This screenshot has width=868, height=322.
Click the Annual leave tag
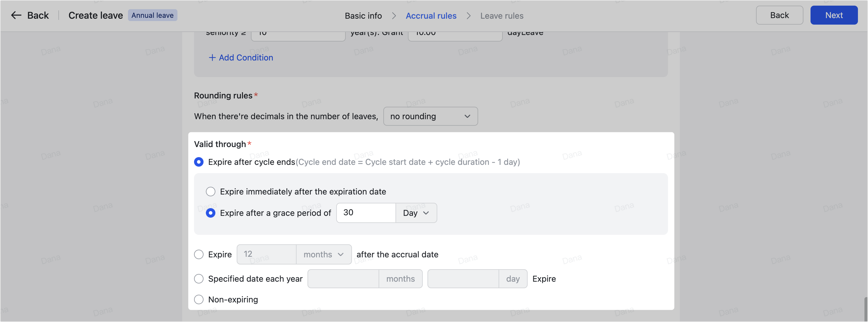152,15
